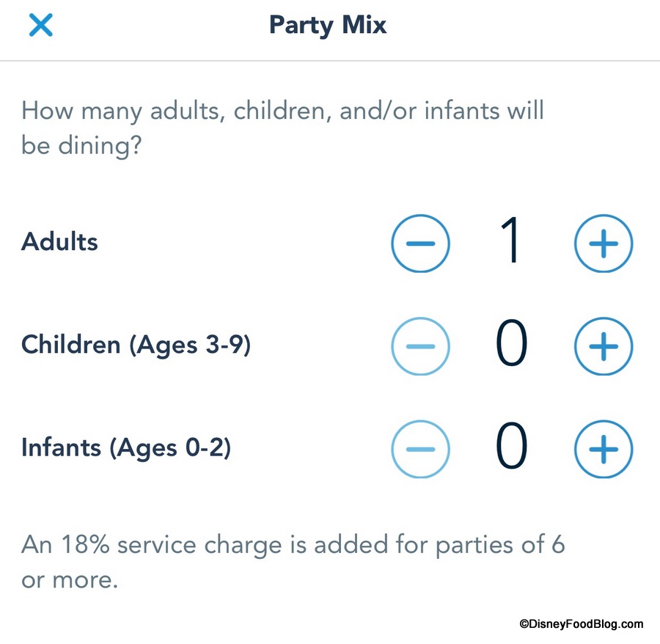The image size is (660, 644).
Task: Click the words "or more." in the notice
Action: (x=70, y=580)
